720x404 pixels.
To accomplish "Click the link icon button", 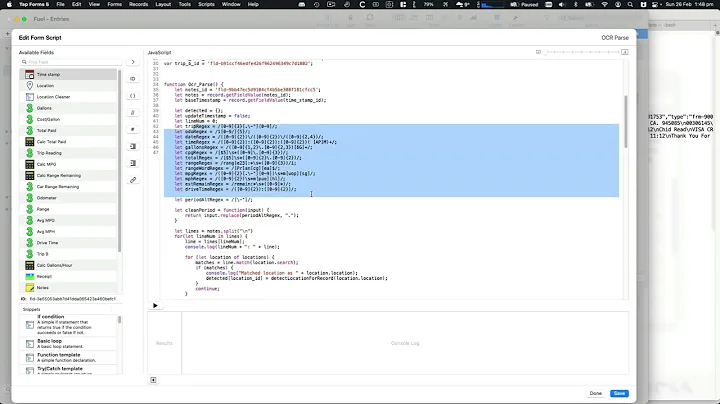I will [x=133, y=180].
